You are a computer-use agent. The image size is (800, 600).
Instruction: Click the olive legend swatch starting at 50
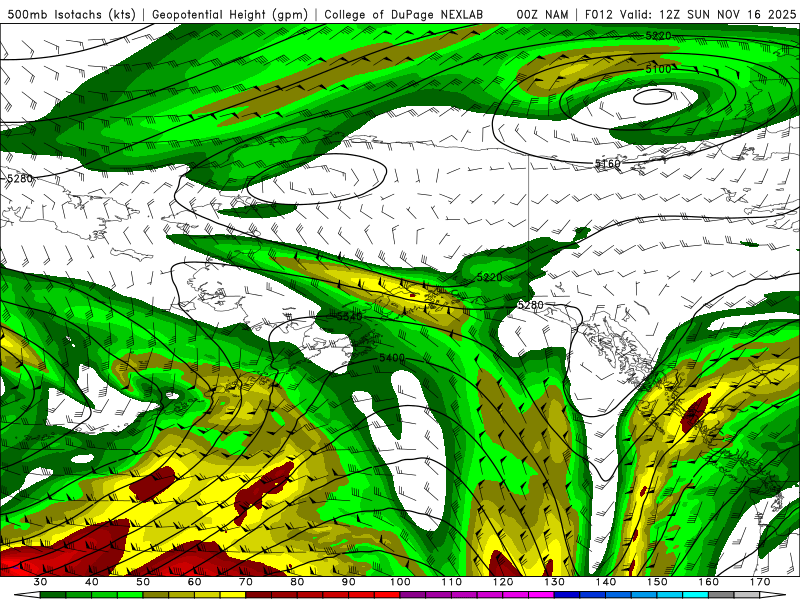(x=156, y=595)
